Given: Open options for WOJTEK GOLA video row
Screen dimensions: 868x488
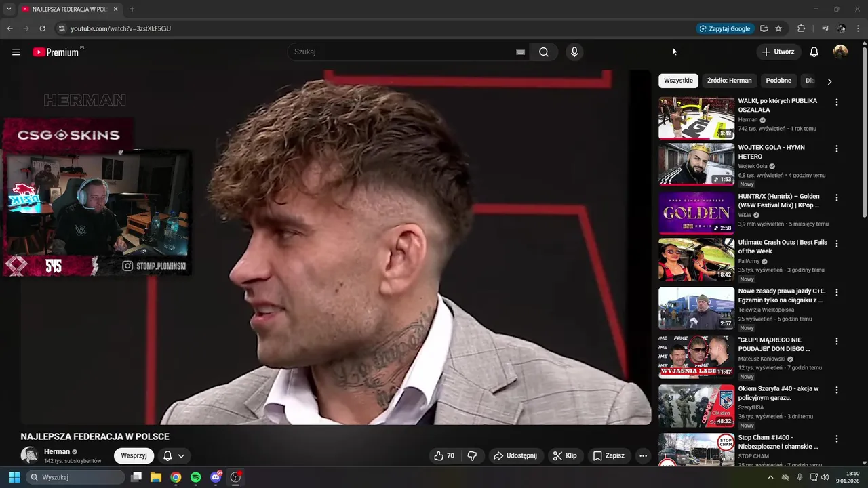Looking at the screenshot, I should 836,148.
